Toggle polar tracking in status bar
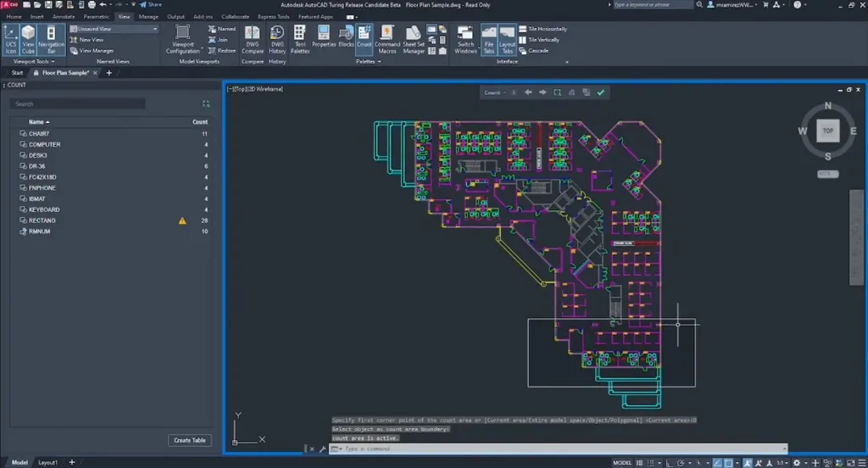Screen dimensions: 868x468 click(x=681, y=462)
